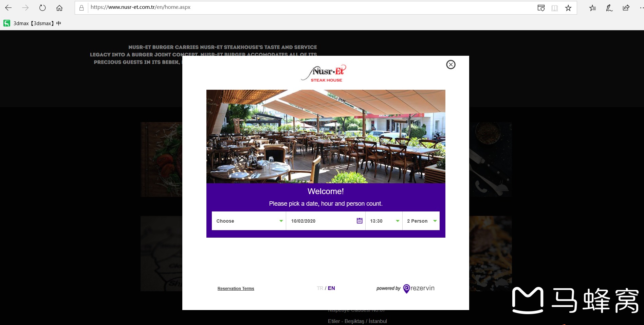644x325 pixels.
Task: Refresh the page with reload icon
Action: [42, 7]
